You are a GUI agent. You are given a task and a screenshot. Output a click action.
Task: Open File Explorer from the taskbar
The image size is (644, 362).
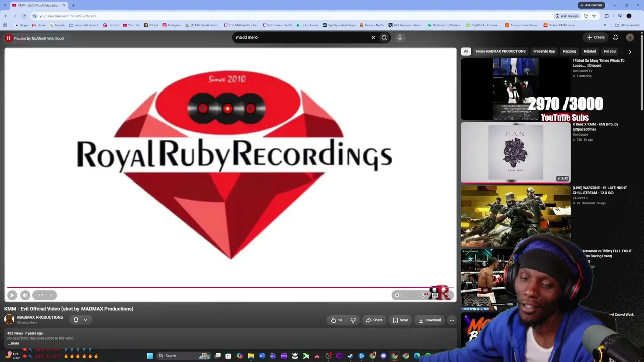pyautogui.click(x=251, y=356)
